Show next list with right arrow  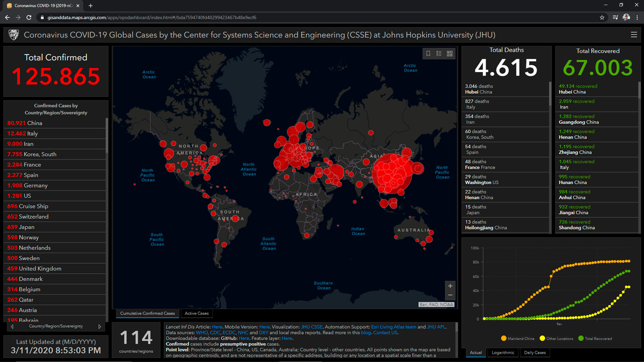pyautogui.click(x=99, y=327)
